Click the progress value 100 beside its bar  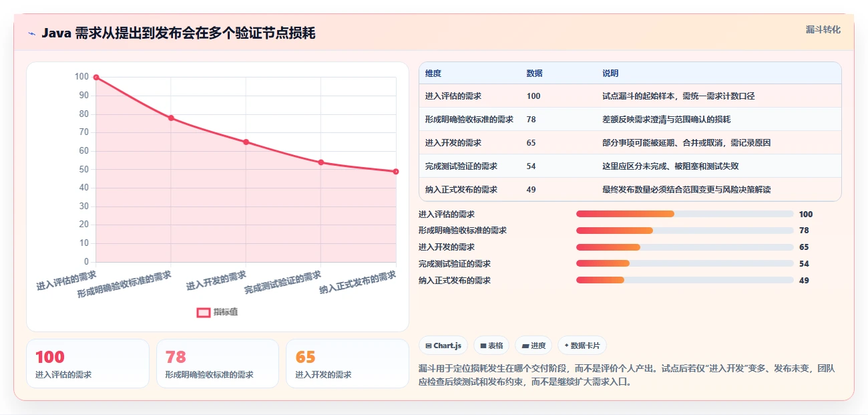pyautogui.click(x=806, y=215)
